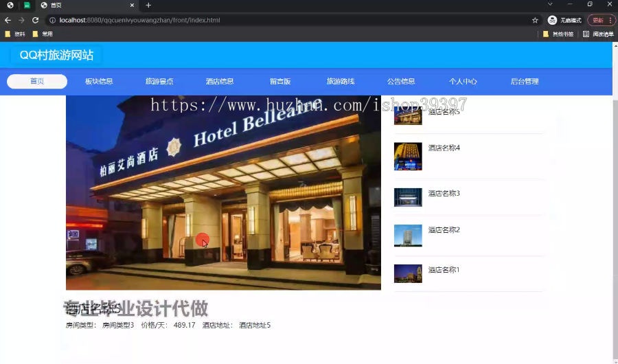
Task: Select the green-icon pinned tab
Action: (x=27, y=5)
